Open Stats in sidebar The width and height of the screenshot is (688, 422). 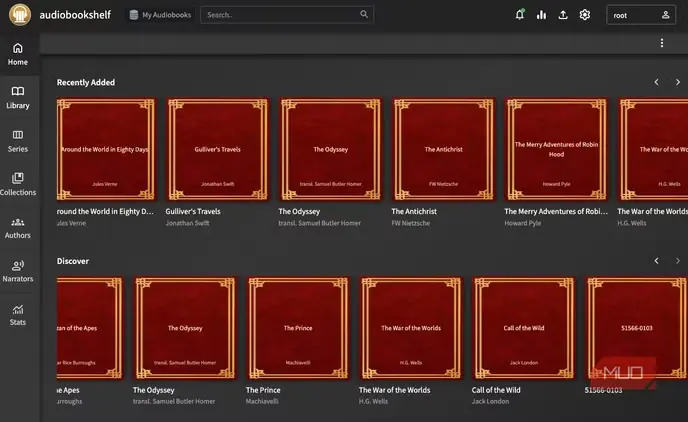point(18,315)
